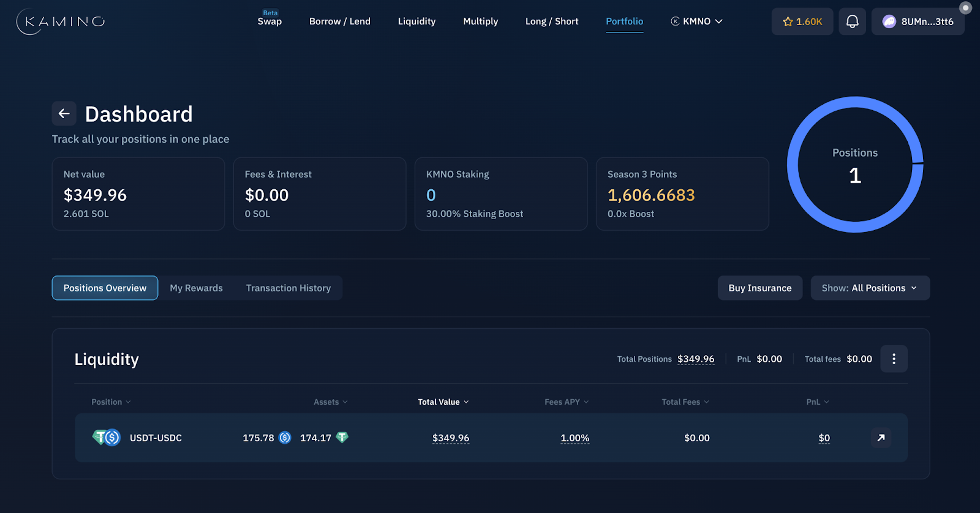Open the Liquidity page
980x513 pixels.
tap(417, 21)
